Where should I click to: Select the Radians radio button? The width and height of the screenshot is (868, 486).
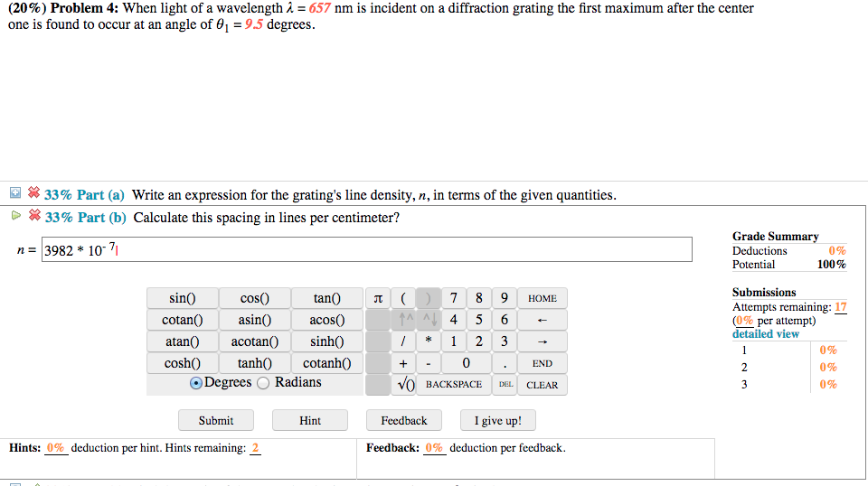click(263, 383)
